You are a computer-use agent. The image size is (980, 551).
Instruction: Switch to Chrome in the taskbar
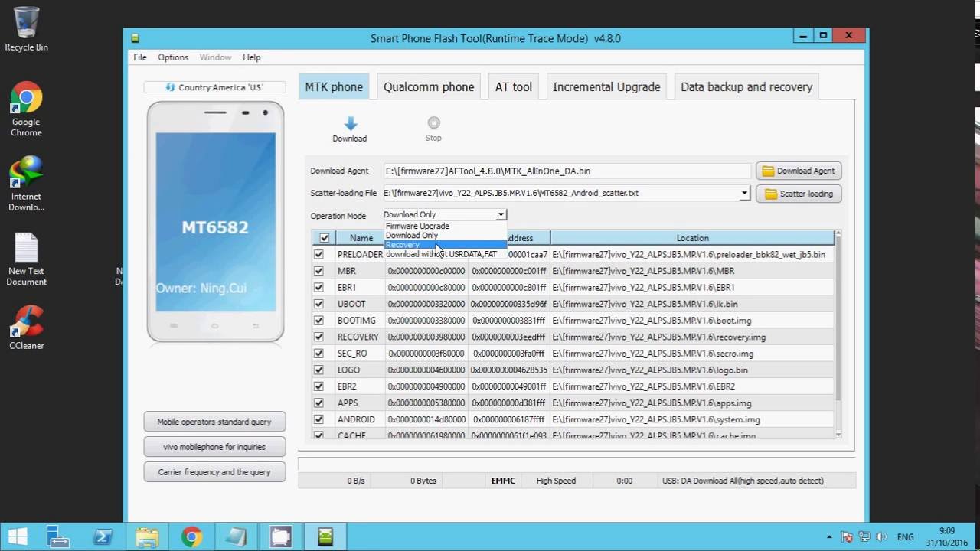click(191, 537)
